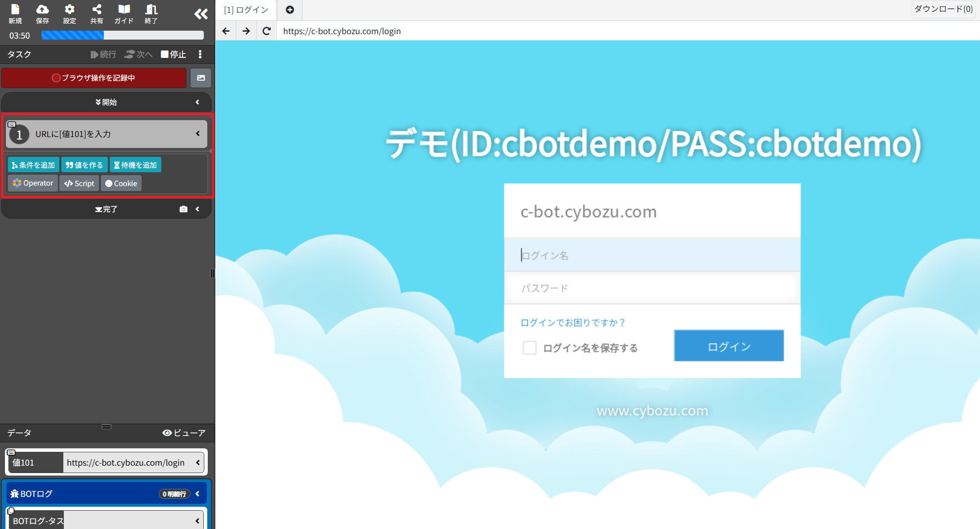The height and width of the screenshot is (529, 980).
Task: Click the 続行 (Continue) playback control
Action: (103, 54)
